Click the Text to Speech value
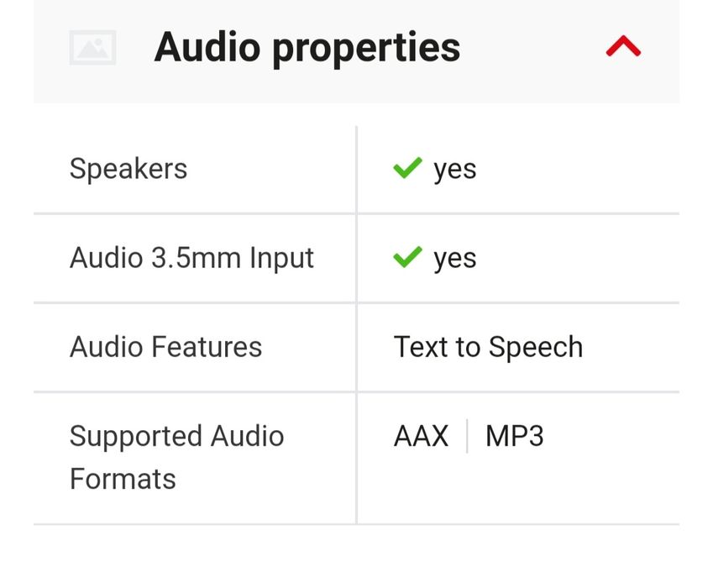 [488, 347]
